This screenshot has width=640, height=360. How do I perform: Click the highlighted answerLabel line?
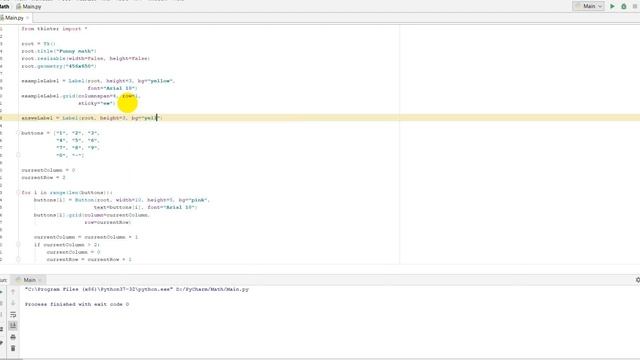point(92,118)
